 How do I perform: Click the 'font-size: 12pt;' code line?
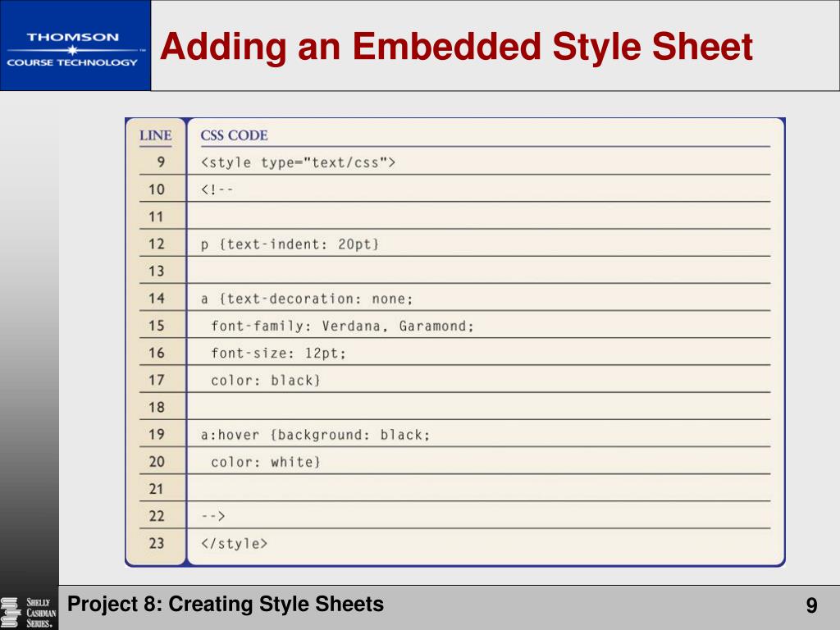[279, 353]
